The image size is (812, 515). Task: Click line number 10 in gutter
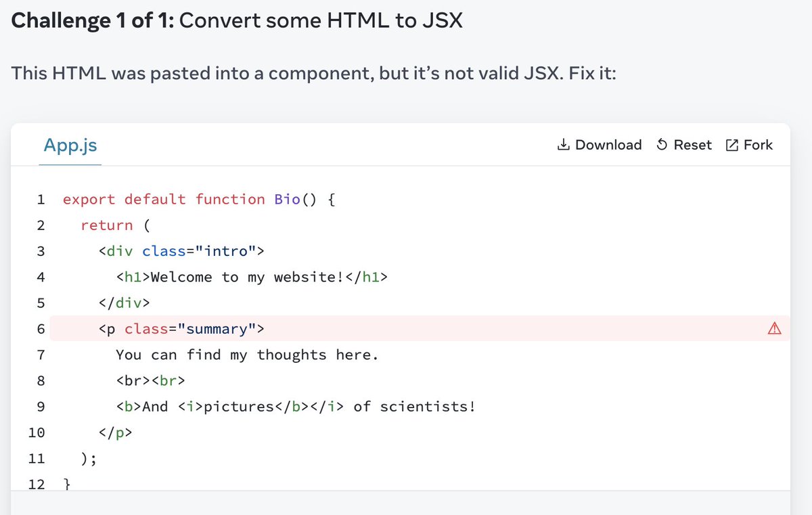pyautogui.click(x=37, y=432)
